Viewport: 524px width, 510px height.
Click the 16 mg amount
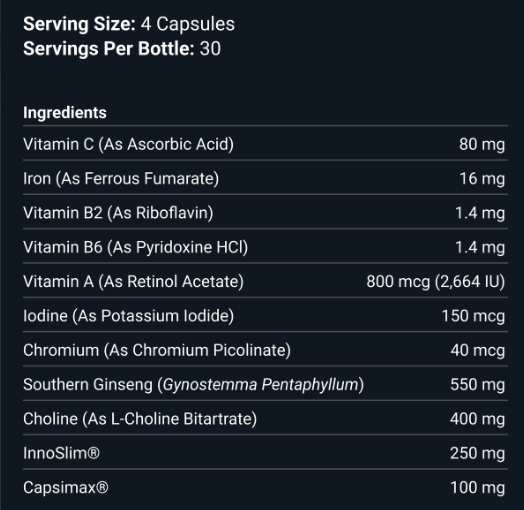pyautogui.click(x=482, y=178)
